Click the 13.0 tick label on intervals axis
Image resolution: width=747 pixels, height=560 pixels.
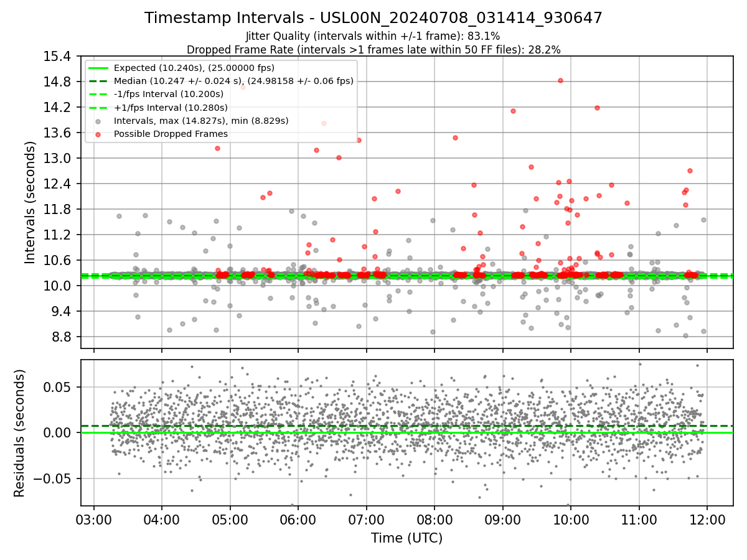pos(58,159)
